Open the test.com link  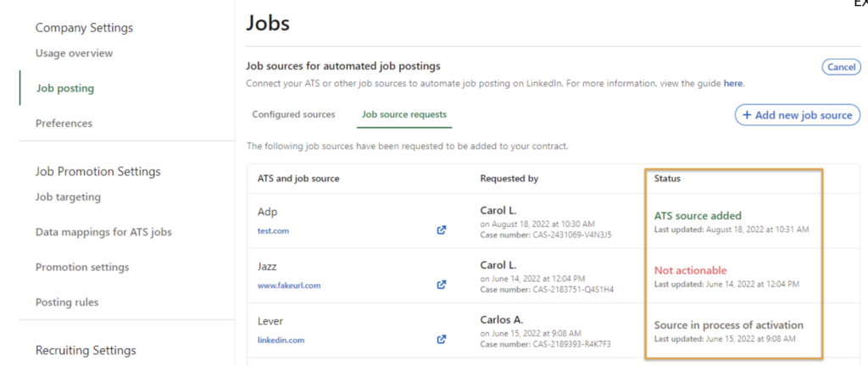pos(275,230)
